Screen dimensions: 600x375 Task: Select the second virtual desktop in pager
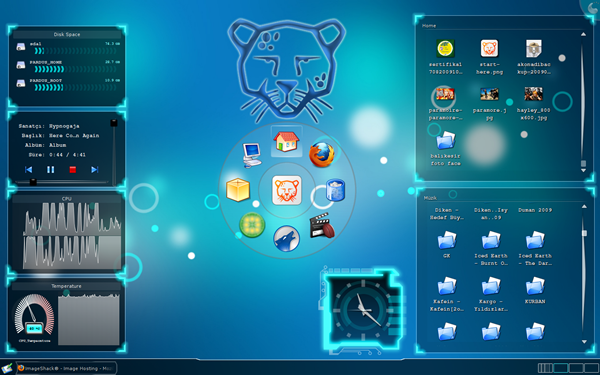click(x=561, y=368)
